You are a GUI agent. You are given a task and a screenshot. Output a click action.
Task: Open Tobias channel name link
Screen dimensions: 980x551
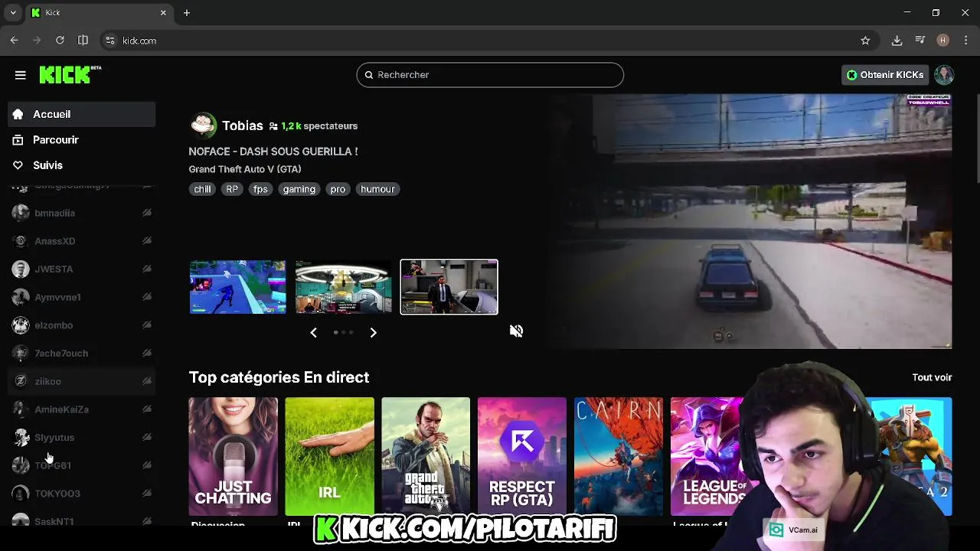(242, 126)
